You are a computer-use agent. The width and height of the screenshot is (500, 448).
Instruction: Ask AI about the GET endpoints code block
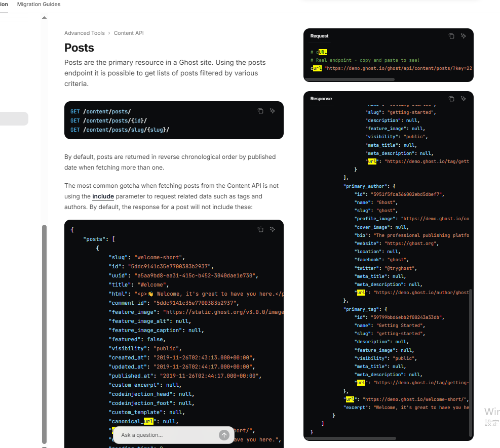pos(273,111)
